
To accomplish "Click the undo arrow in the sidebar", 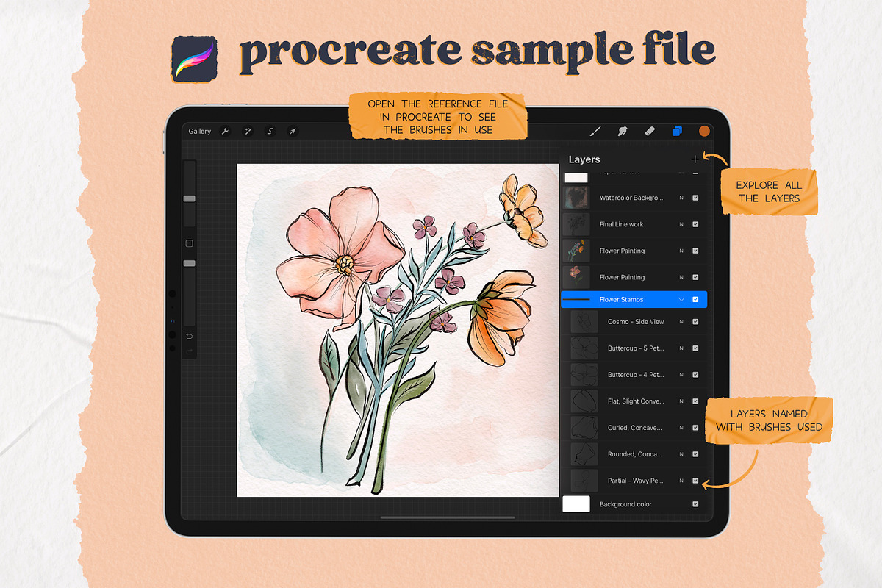I will 189,336.
